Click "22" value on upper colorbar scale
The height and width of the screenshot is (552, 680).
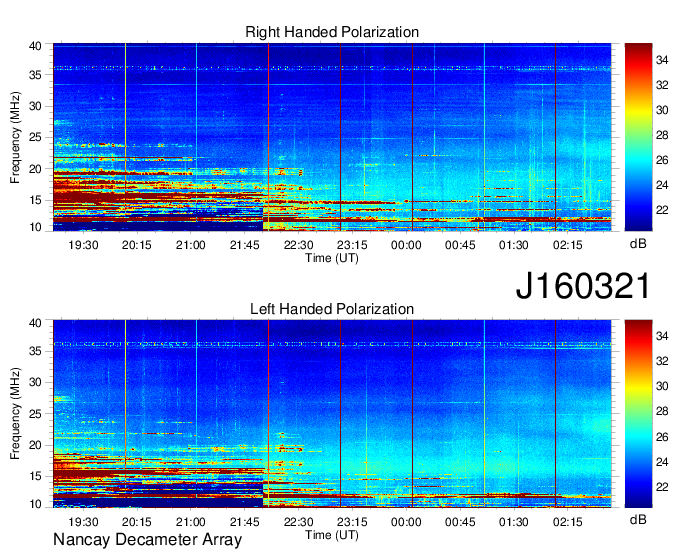coord(662,210)
